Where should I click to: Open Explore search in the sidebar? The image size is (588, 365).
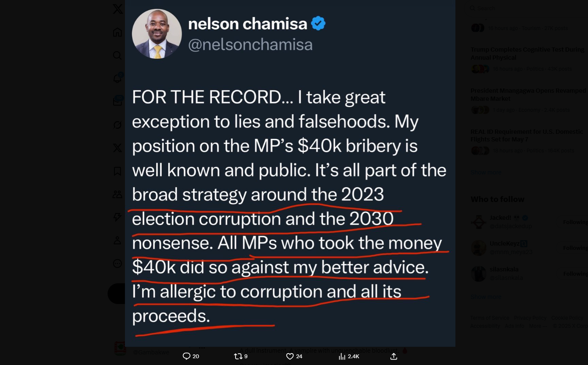pyautogui.click(x=117, y=55)
